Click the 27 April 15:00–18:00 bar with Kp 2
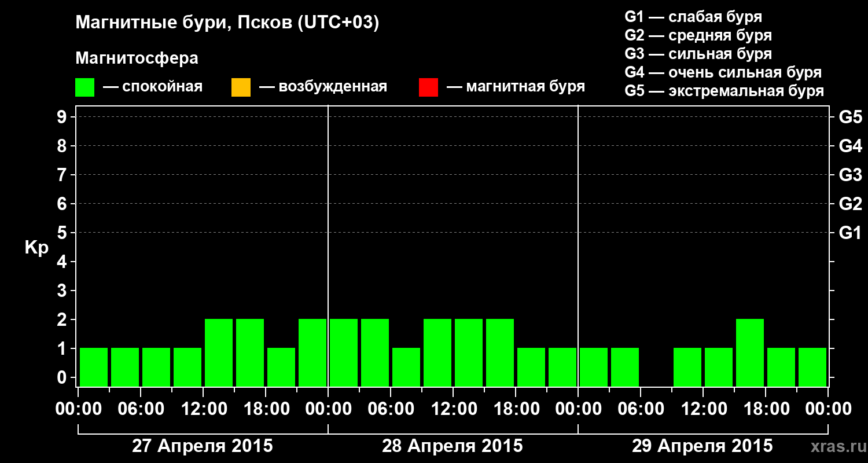The image size is (868, 463). 250,352
